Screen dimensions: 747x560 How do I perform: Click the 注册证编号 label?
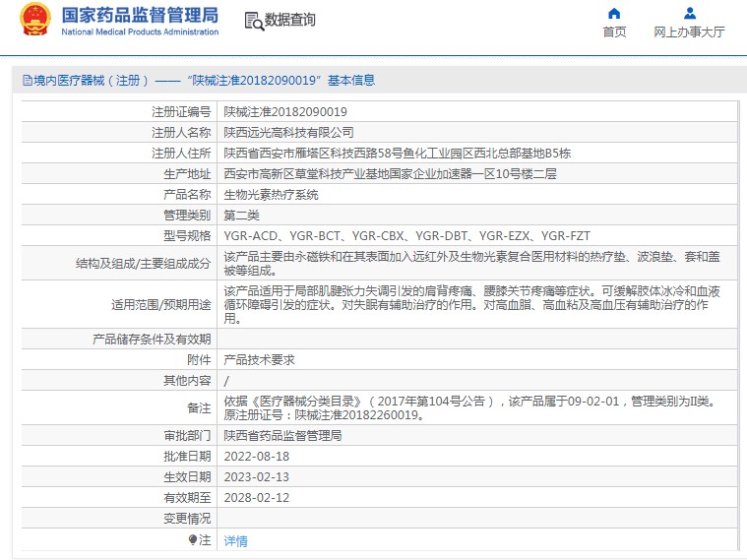pos(181,111)
